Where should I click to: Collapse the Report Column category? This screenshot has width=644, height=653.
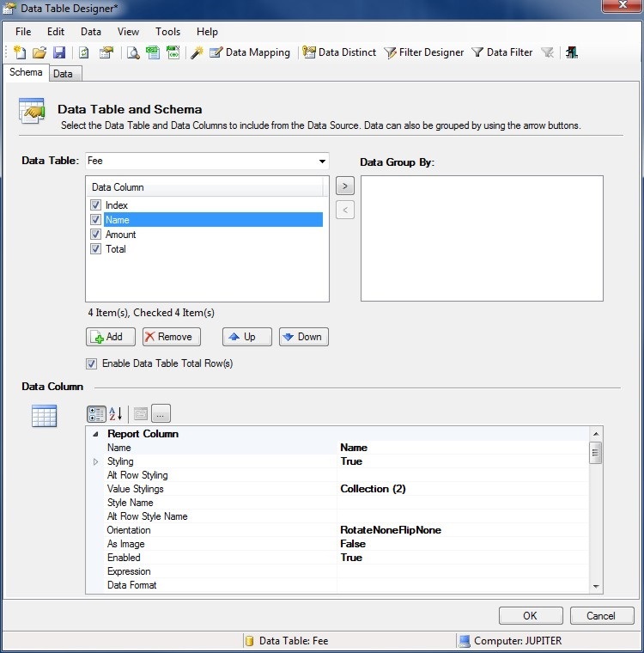(95, 434)
